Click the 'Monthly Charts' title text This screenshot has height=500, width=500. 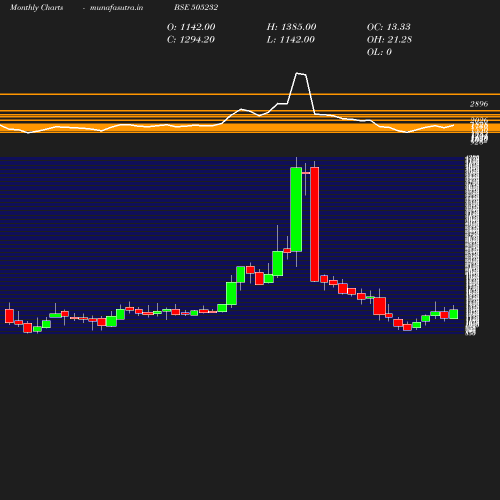(36, 8)
